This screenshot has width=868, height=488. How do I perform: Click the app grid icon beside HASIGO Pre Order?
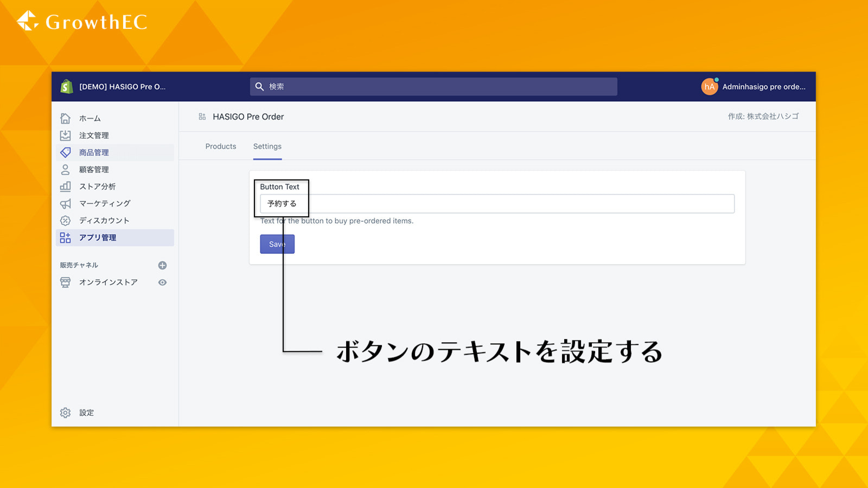point(202,117)
